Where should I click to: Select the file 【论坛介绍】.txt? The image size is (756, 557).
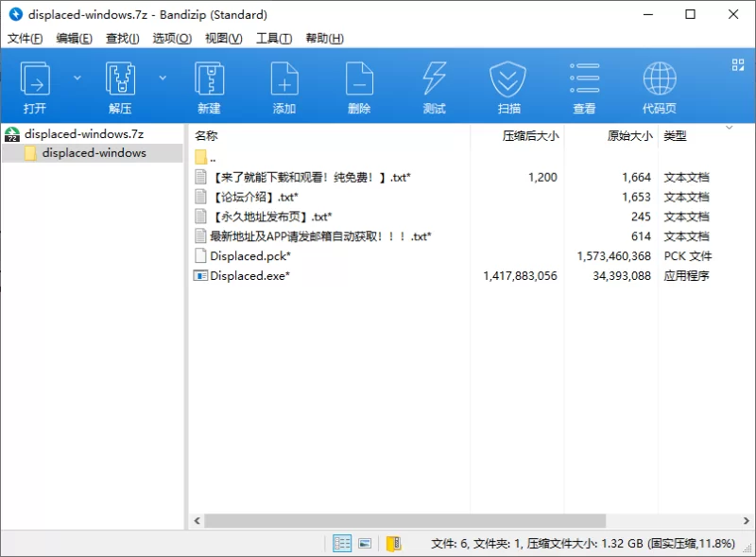[254, 197]
